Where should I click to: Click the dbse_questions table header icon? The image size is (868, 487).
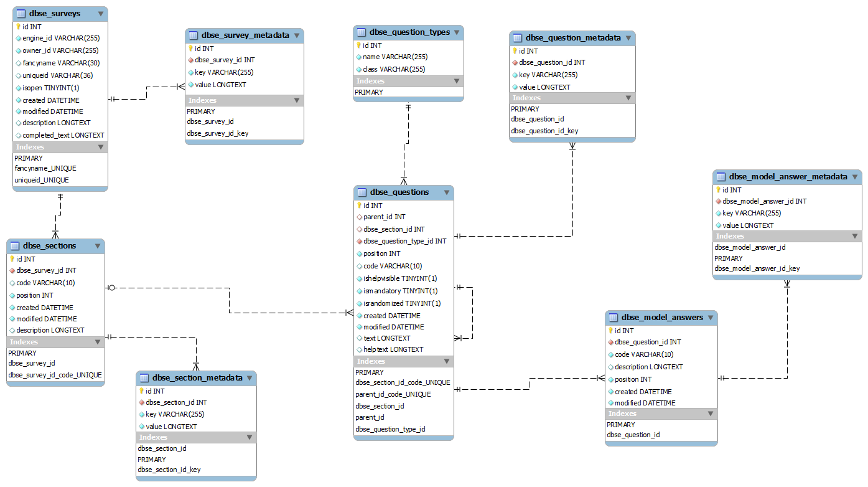pyautogui.click(x=362, y=192)
